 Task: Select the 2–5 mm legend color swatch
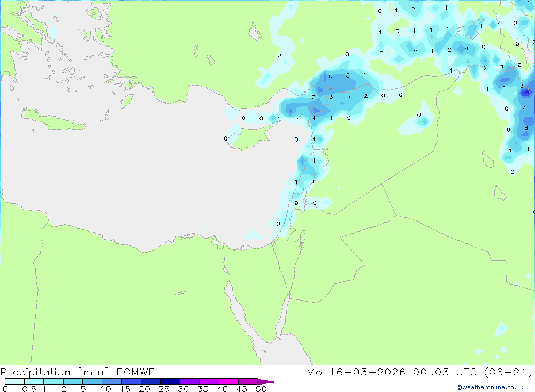pyautogui.click(x=73, y=381)
